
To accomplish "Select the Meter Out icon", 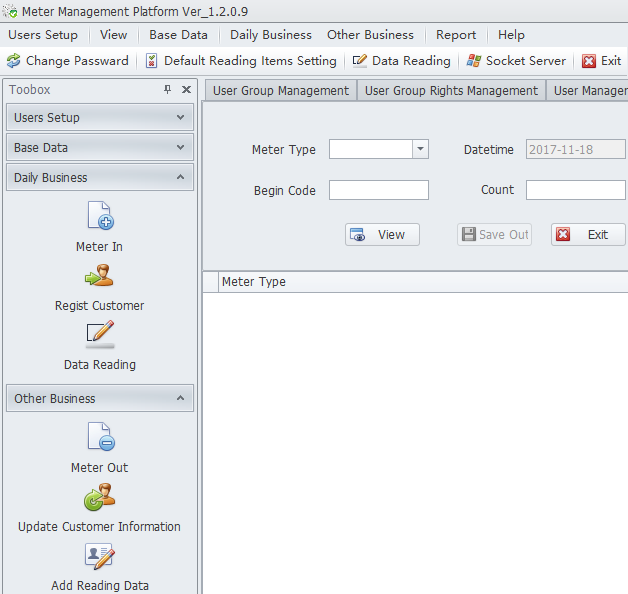I will pyautogui.click(x=99, y=438).
